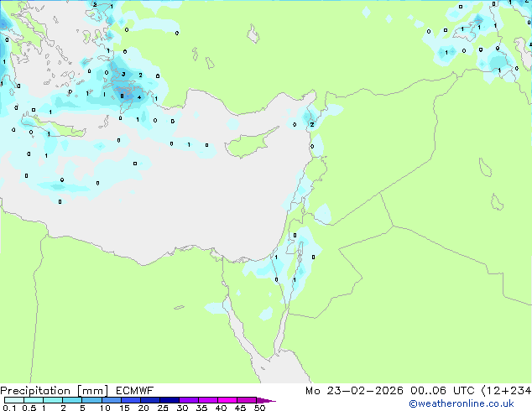
Task: Pick the 40–45 mm magenta swatch
Action: click(227, 400)
